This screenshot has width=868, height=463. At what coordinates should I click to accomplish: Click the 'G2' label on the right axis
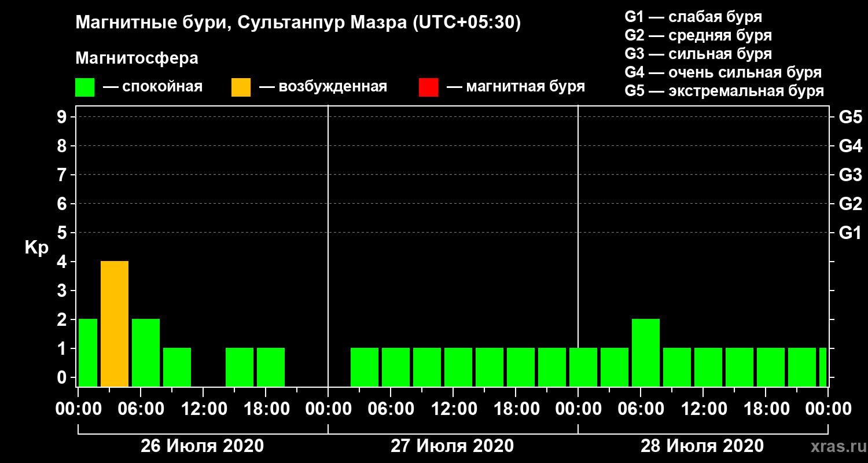click(x=850, y=204)
